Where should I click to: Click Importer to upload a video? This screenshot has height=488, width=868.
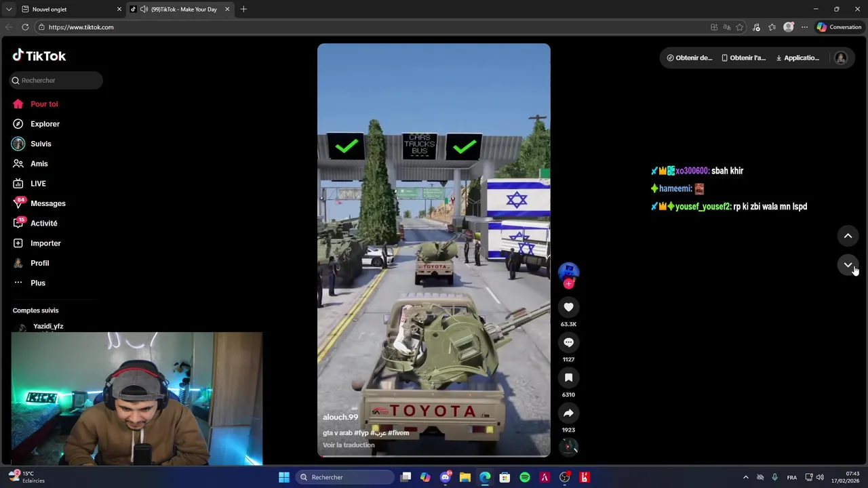pos(37,243)
